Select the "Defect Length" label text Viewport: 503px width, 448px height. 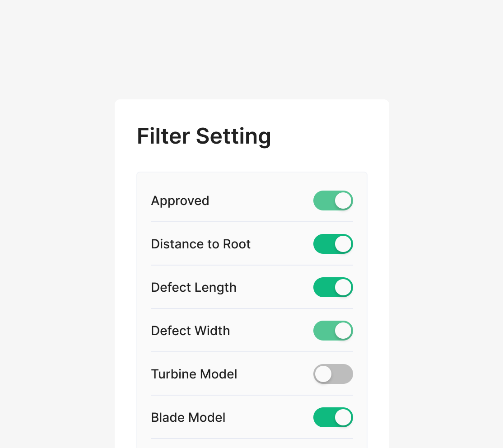pyautogui.click(x=193, y=287)
